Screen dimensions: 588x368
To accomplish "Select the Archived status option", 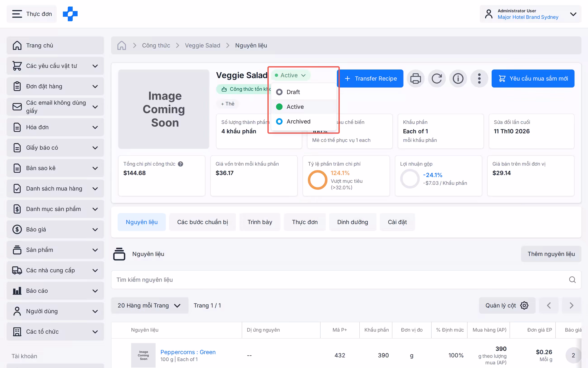I will click(303, 122).
